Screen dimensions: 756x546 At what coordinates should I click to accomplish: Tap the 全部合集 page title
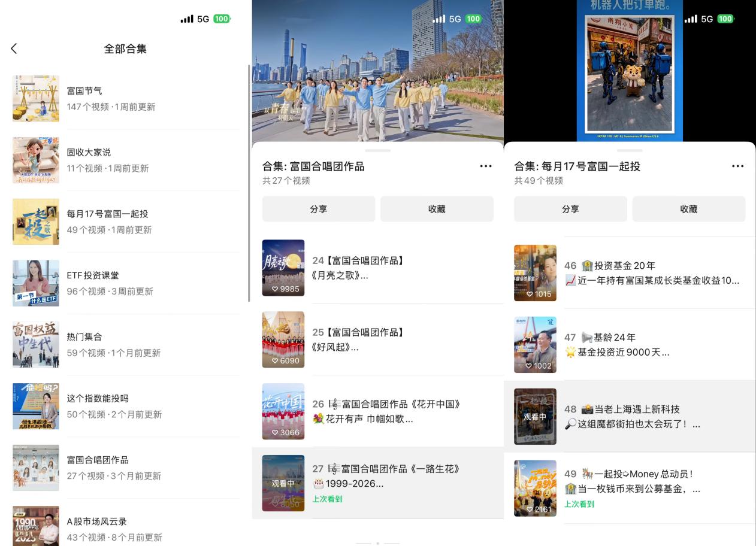125,48
